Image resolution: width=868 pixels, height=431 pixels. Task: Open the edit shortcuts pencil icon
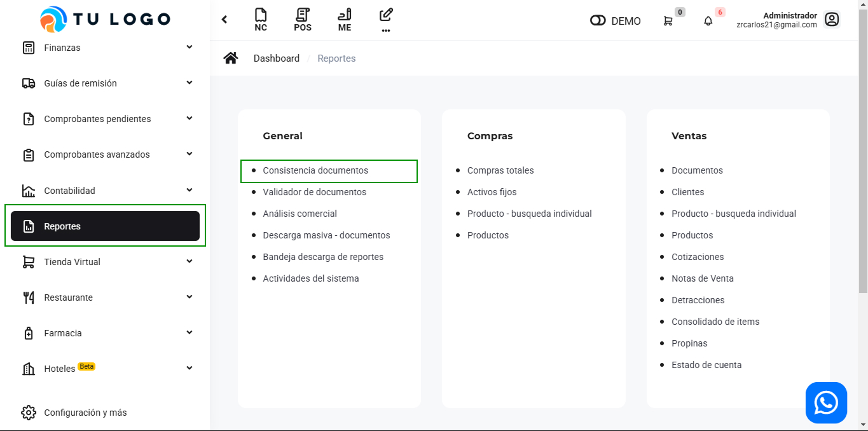[385, 15]
